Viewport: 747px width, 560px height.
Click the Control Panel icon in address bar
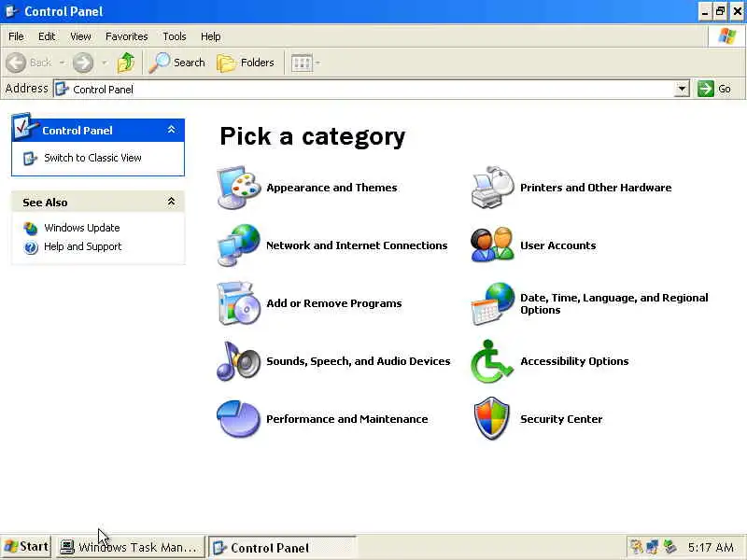coord(62,89)
